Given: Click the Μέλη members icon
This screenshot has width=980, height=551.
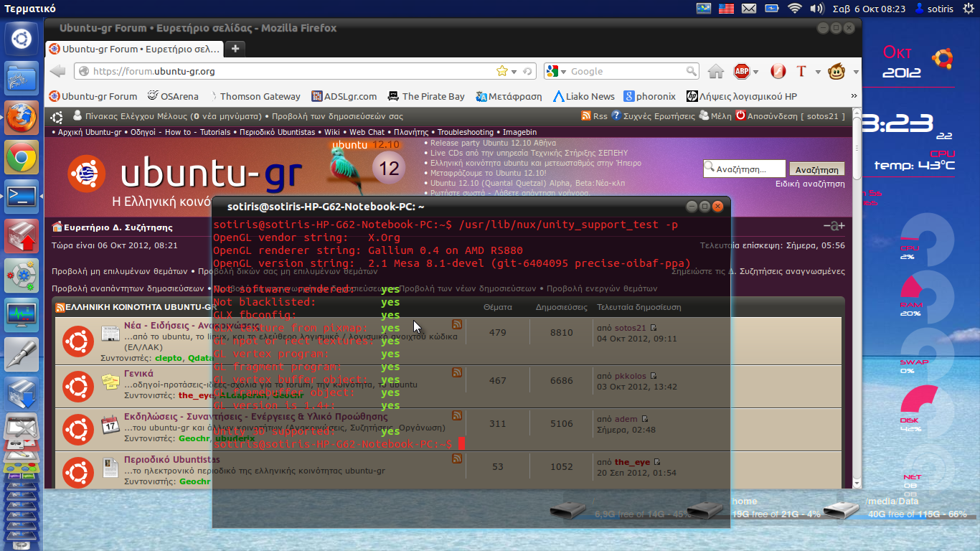Looking at the screenshot, I should [x=704, y=116].
